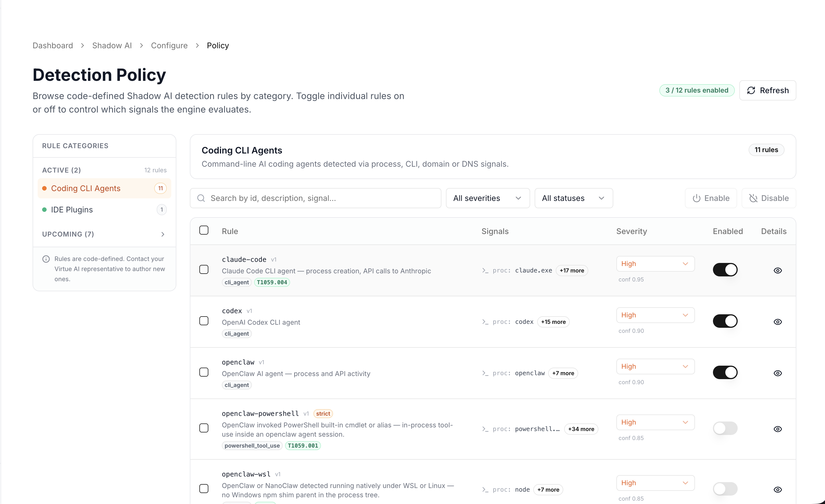
Task: Click the rule name 'openclaw-wsl'
Action: [x=246, y=474]
